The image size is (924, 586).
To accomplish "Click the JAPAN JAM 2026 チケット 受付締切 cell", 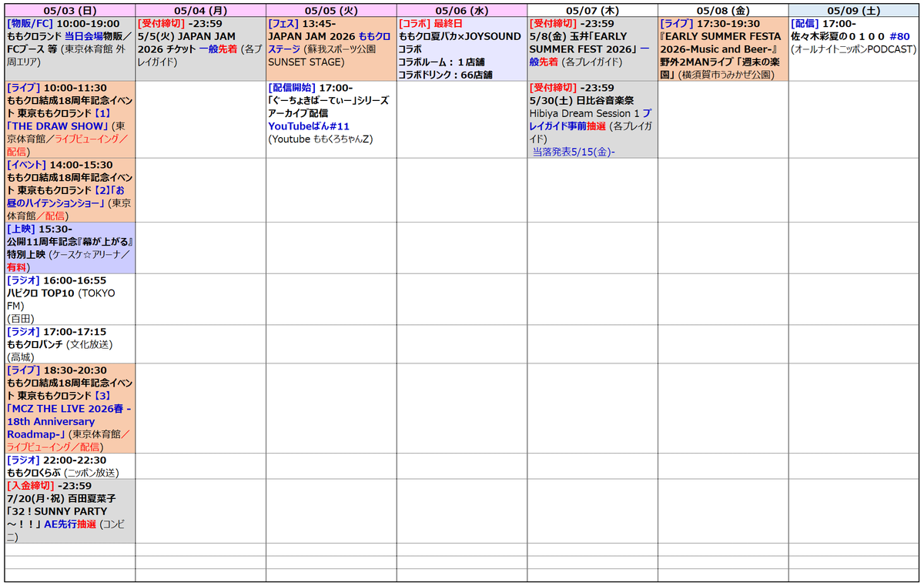I will [x=201, y=49].
